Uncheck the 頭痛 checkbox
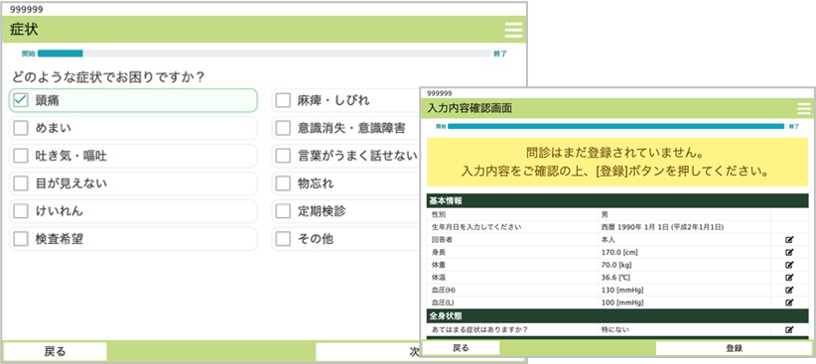Screen dimensions: 816x364 [x=21, y=101]
